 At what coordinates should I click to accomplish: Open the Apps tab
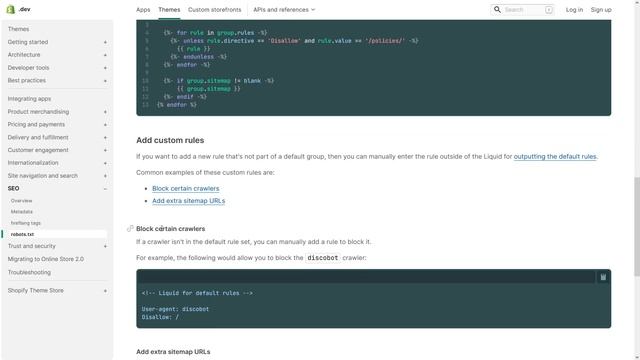(x=143, y=10)
